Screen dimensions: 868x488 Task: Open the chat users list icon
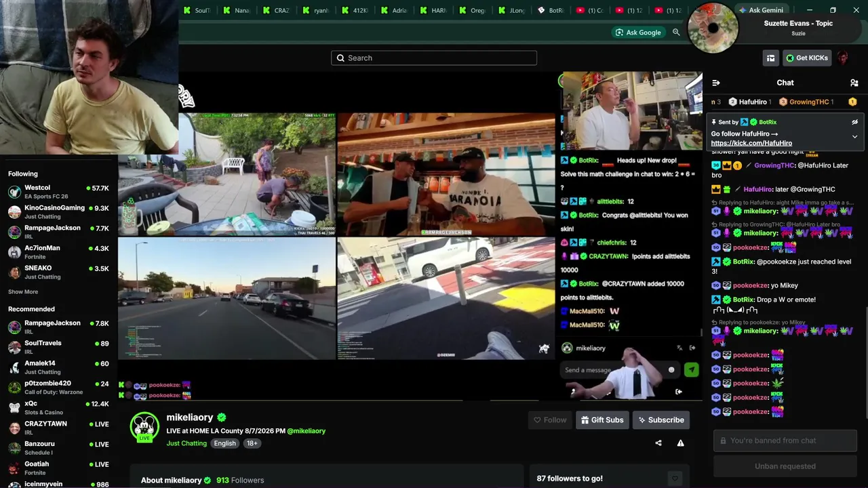click(x=854, y=83)
